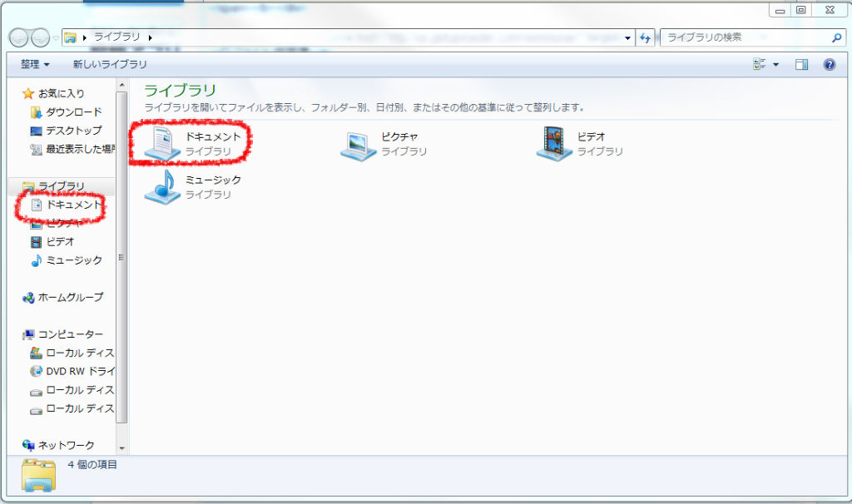Select お気に入り in navigation pane
This screenshot has height=504, width=852.
pos(62,93)
